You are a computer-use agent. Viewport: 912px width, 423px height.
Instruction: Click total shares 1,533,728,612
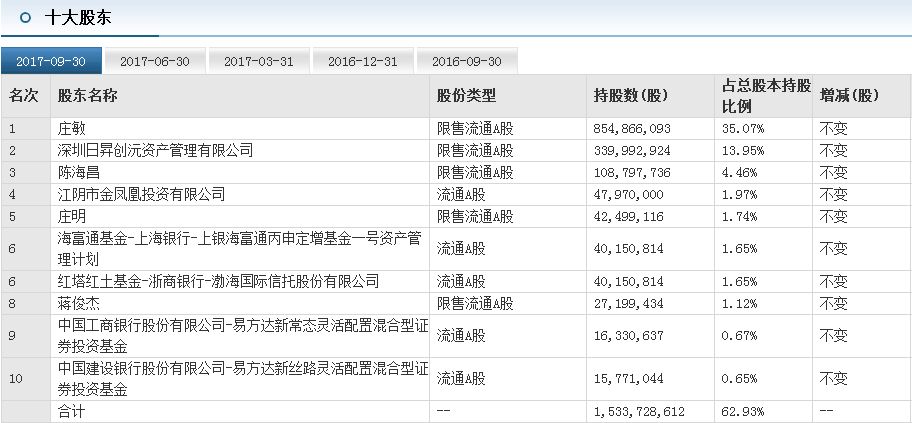639,412
